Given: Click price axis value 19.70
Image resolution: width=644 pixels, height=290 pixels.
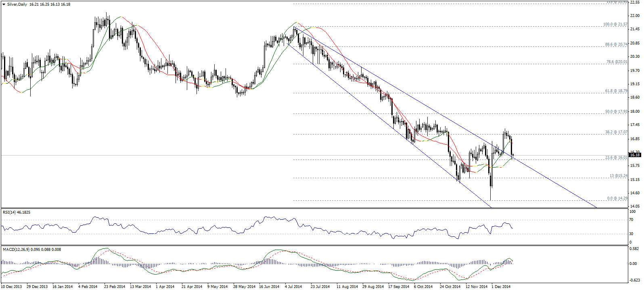Looking at the screenshot, I should [635, 70].
